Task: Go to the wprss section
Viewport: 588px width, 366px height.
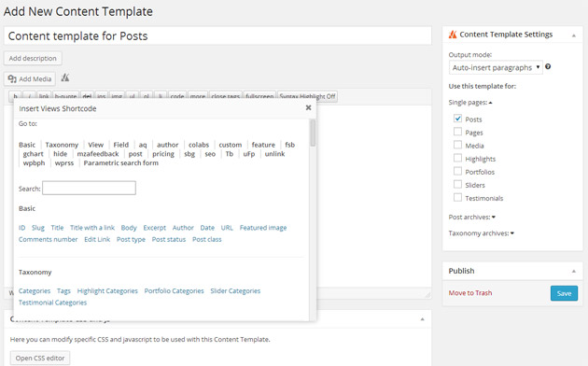Action: (x=64, y=162)
